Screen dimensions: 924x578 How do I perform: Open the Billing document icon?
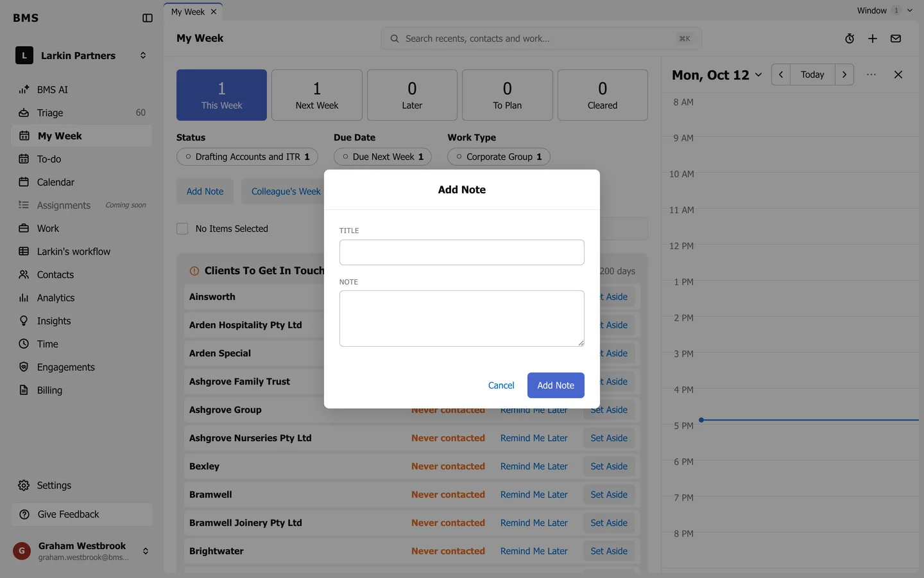pos(24,390)
